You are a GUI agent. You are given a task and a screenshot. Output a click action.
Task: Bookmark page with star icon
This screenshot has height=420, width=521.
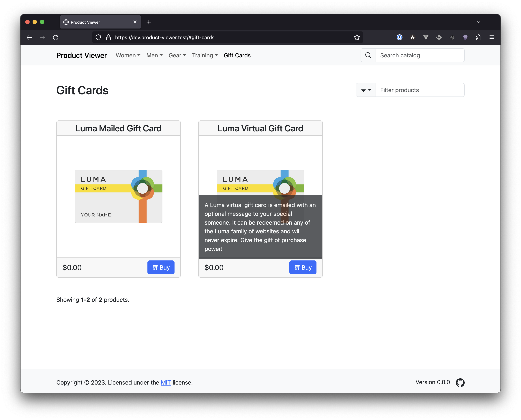357,37
